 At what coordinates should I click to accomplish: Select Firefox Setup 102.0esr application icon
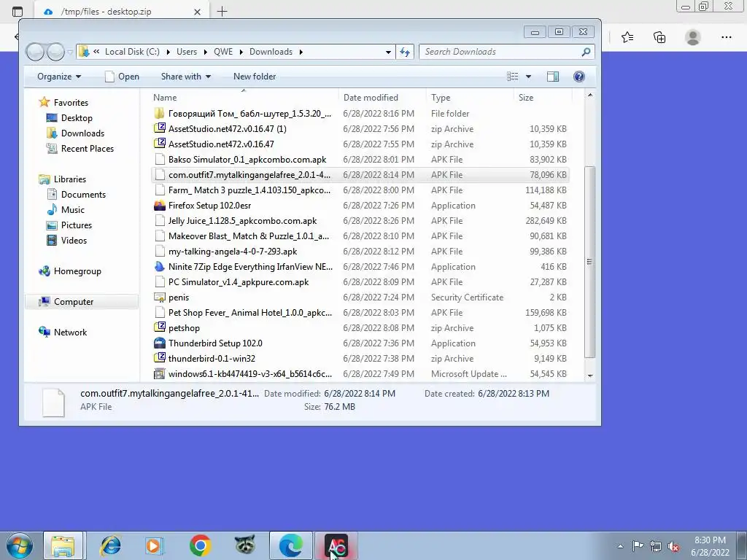(x=160, y=205)
